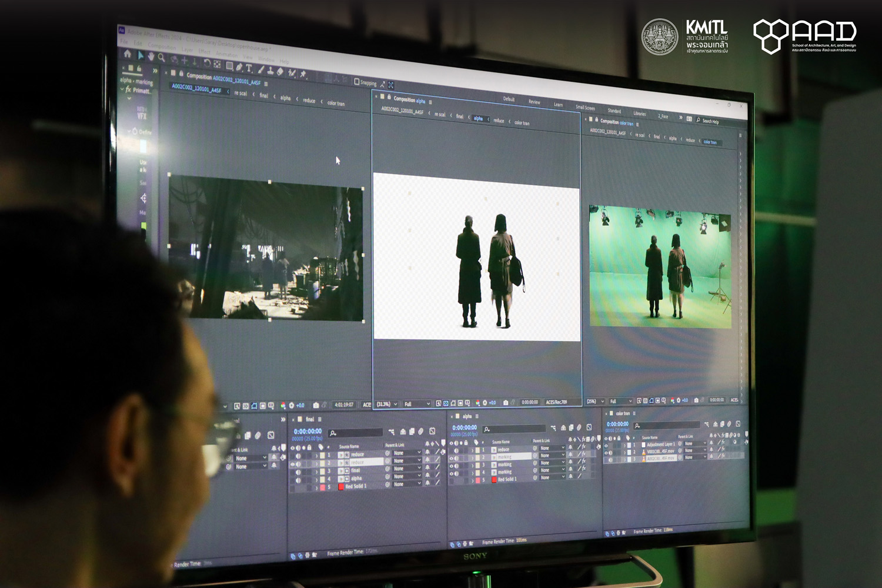Open parent None dropdown for final layer
The image size is (882, 588).
407,469
